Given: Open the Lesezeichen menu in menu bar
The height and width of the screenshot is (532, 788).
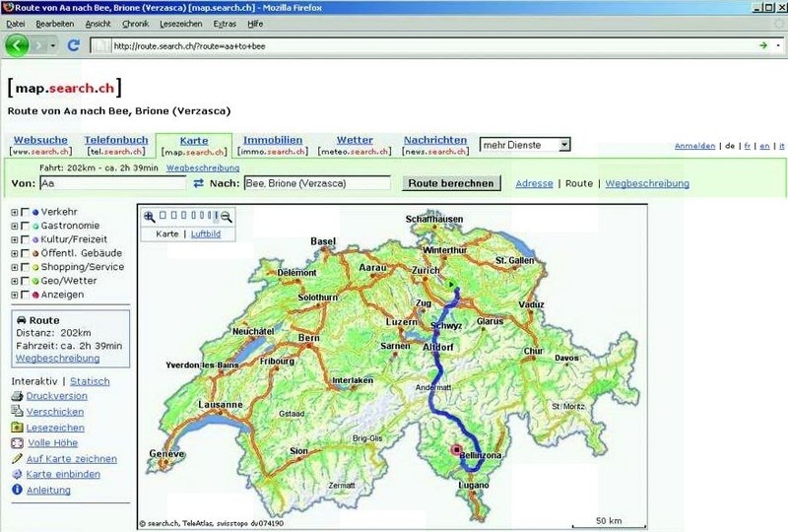Looking at the screenshot, I should click(x=181, y=24).
